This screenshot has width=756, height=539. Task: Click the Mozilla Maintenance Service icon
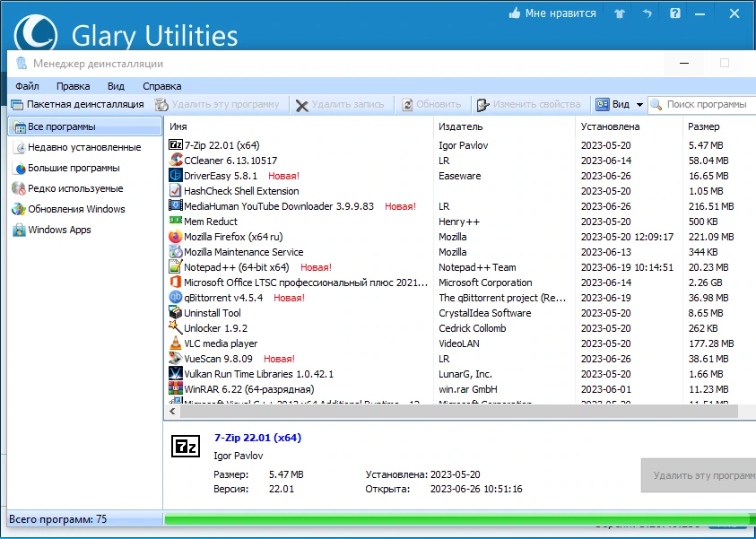tap(176, 252)
